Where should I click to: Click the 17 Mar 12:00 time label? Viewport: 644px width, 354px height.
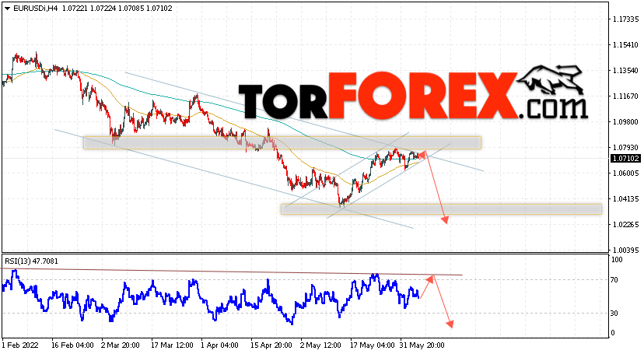coord(172,345)
